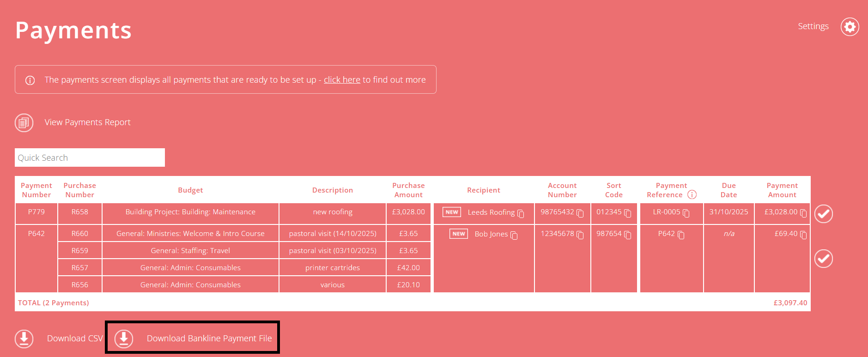Screen dimensions: 868x357
Task: Open View Payments Report
Action: click(87, 122)
